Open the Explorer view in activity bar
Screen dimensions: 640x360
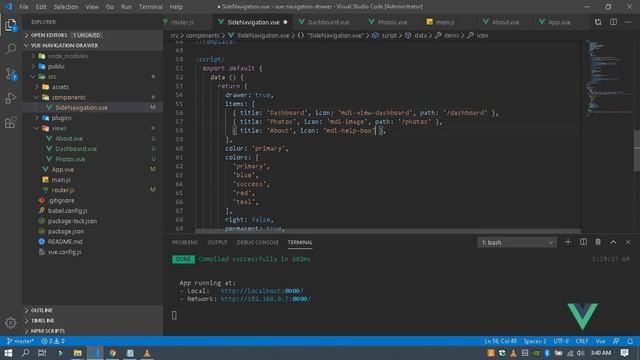coord(11,25)
